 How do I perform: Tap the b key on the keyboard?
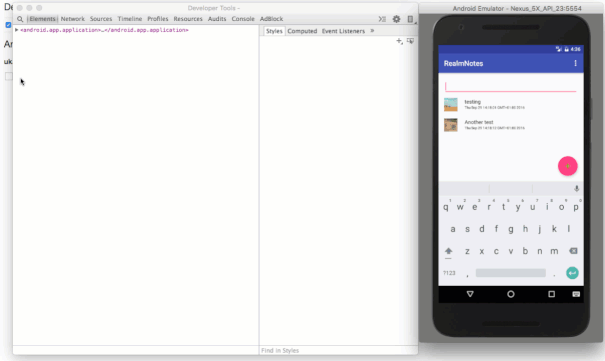coord(525,251)
